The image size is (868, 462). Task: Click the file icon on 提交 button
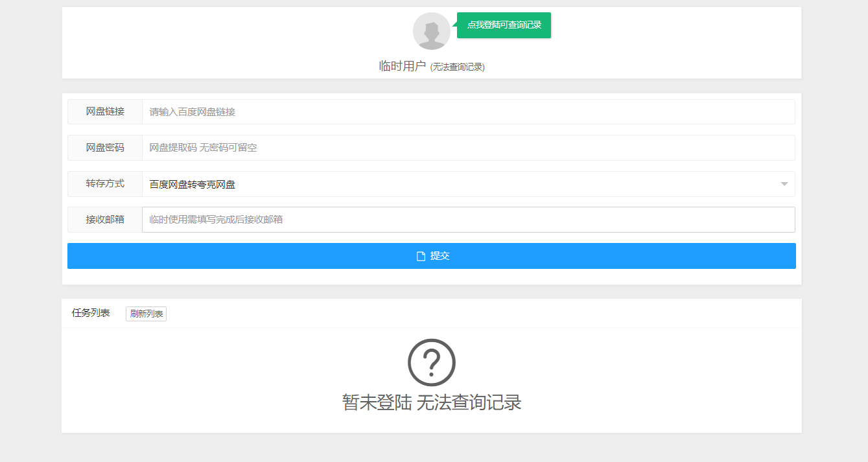pos(421,256)
